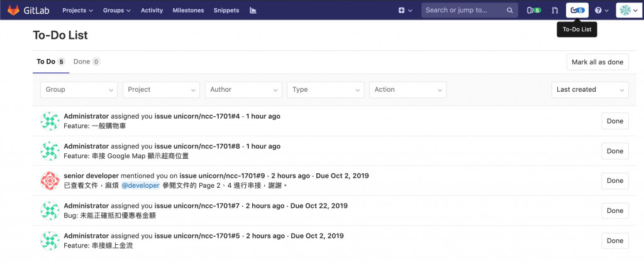Expand the Author filter dropdown

(x=243, y=90)
